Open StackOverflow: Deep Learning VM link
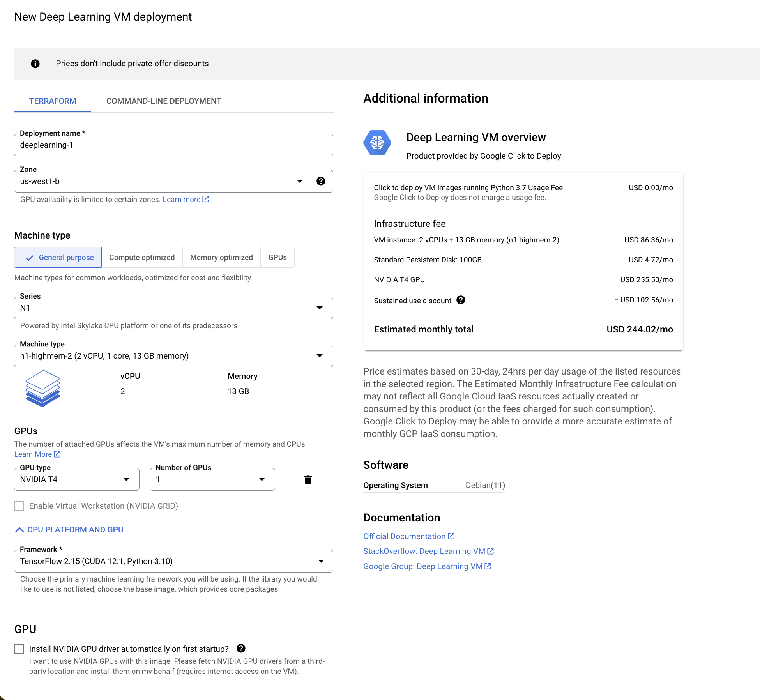 424,551
